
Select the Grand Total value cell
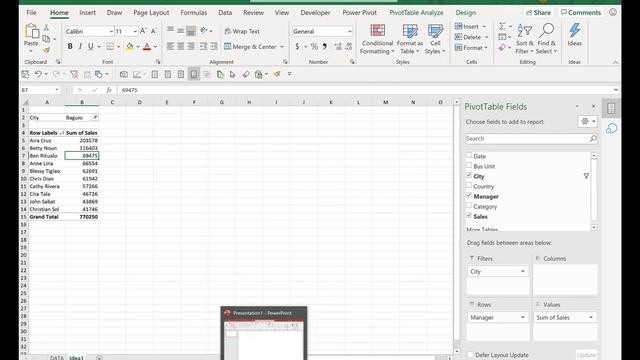pos(82,217)
